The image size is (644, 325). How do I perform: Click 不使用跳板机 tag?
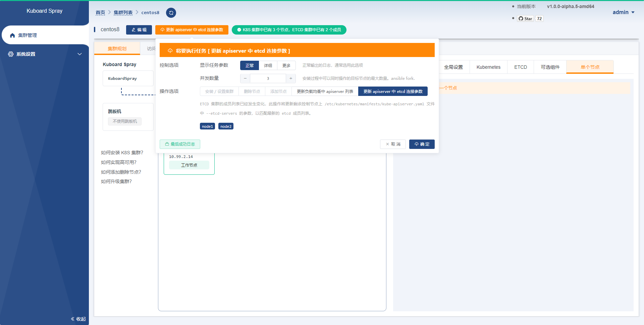[125, 121]
